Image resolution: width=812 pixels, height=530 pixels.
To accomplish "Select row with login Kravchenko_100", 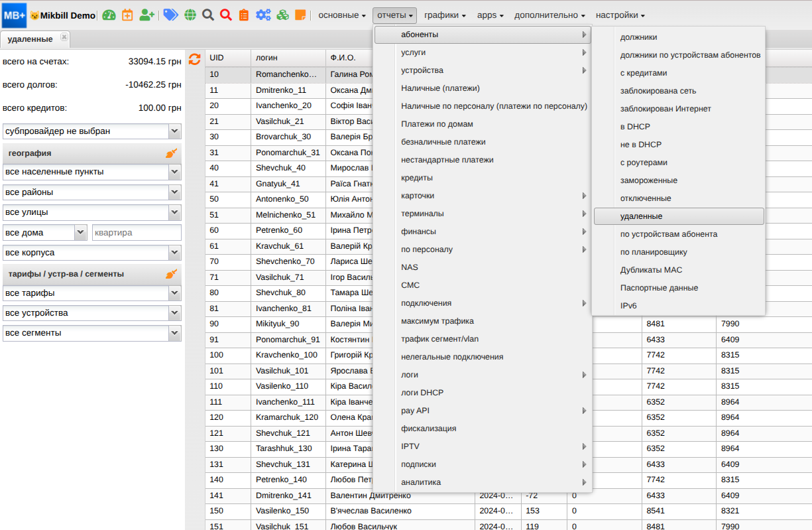I will 286,355.
